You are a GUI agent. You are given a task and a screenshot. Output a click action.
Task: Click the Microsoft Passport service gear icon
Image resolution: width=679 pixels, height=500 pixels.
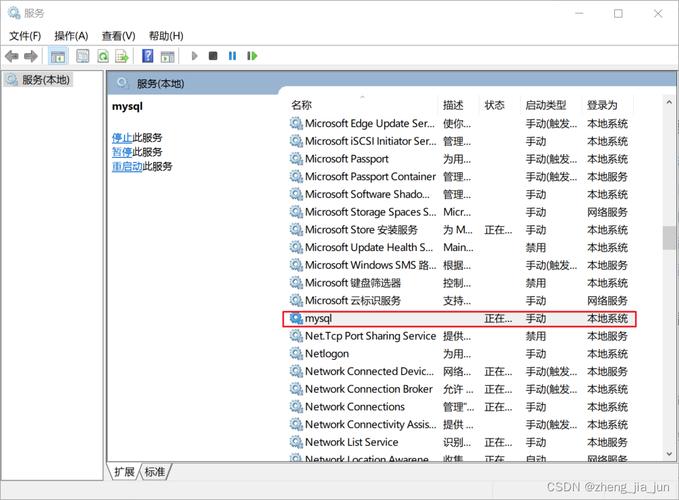click(x=296, y=159)
